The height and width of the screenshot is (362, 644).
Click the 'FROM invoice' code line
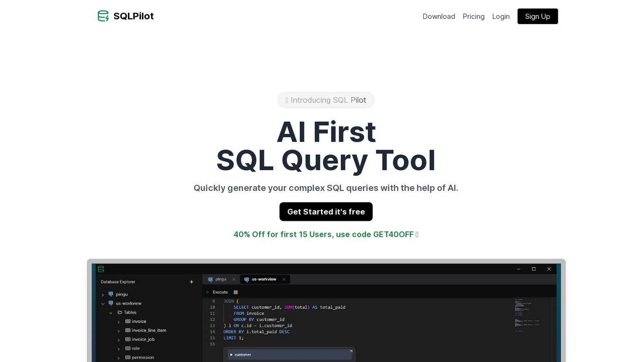[249, 313]
